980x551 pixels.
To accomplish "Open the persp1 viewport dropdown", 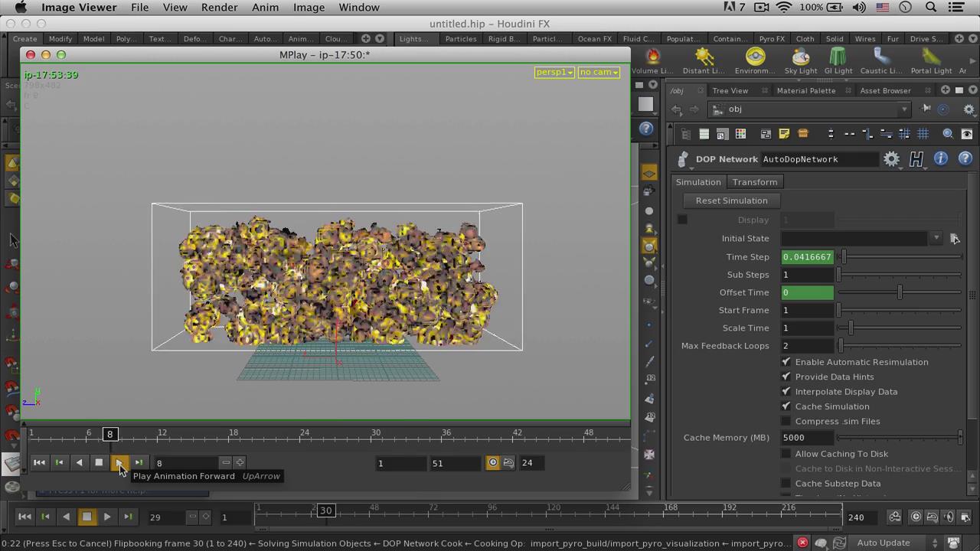I will (x=554, y=72).
